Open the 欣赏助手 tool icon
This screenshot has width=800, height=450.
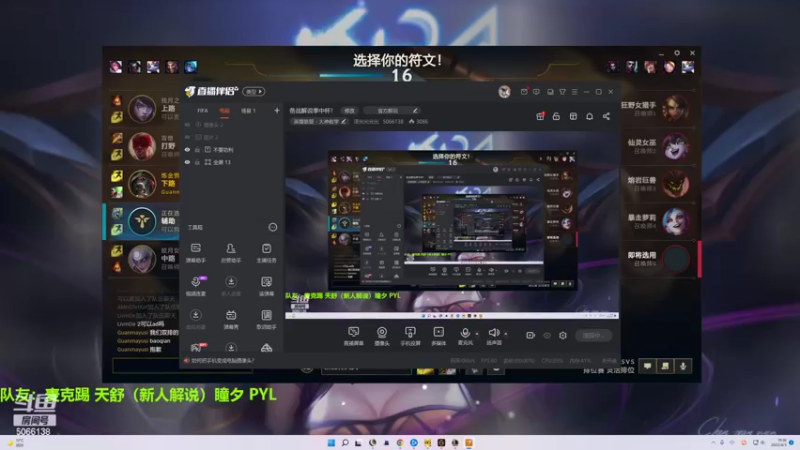coord(231,253)
